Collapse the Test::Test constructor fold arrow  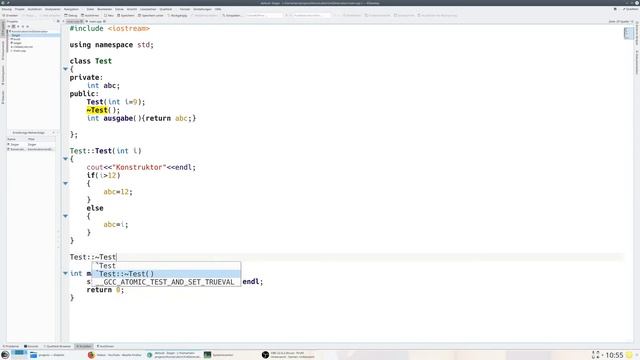(x=65, y=159)
